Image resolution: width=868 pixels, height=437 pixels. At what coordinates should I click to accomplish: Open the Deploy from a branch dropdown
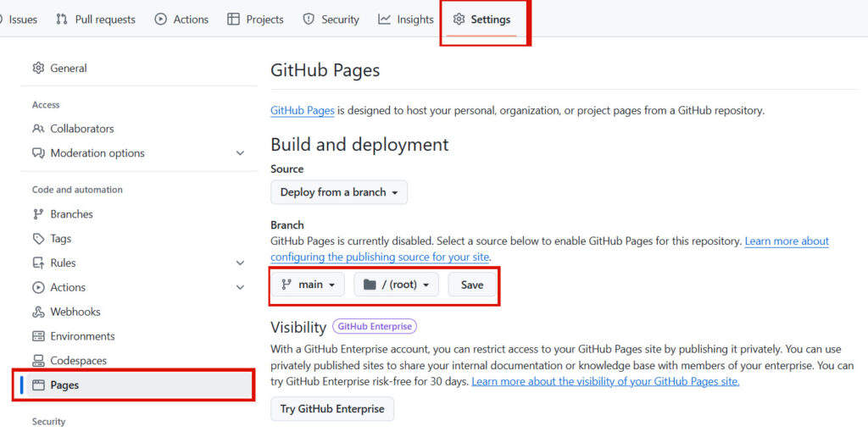[339, 192]
